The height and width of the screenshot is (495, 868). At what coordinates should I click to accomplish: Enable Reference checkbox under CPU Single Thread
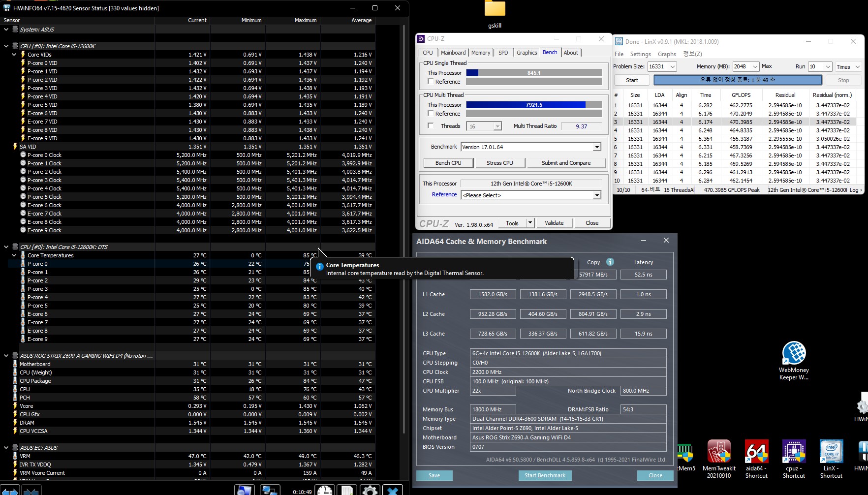pyautogui.click(x=431, y=82)
